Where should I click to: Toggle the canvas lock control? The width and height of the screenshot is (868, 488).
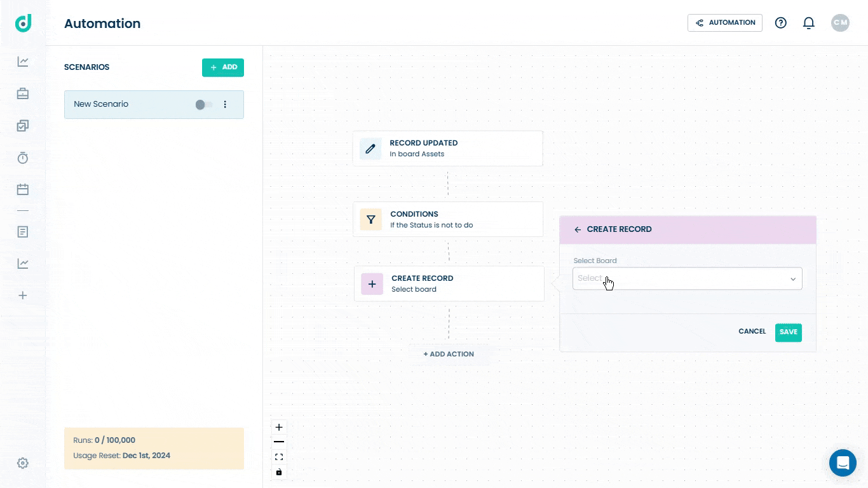tap(279, 472)
